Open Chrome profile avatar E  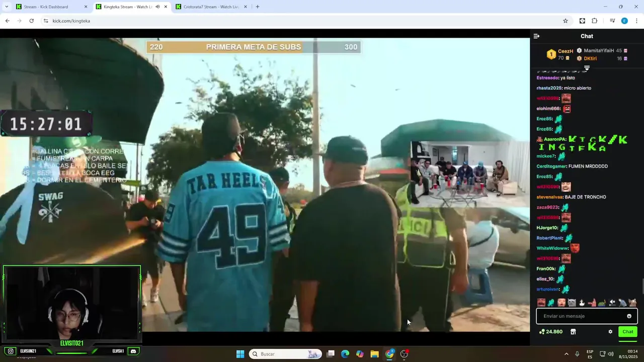pos(624,21)
